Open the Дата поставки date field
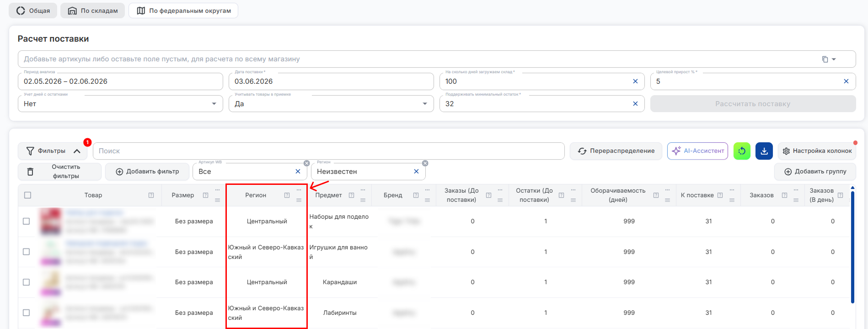This screenshot has width=868, height=329. pos(331,81)
